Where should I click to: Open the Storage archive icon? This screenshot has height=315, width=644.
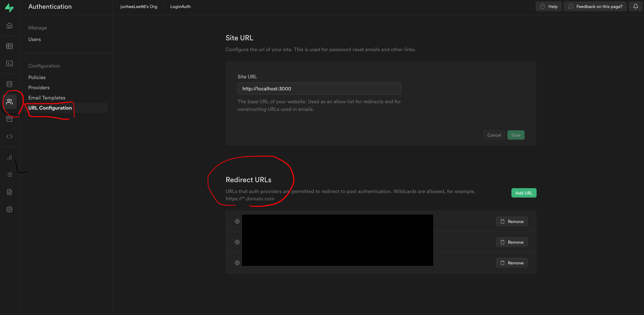tap(9, 119)
